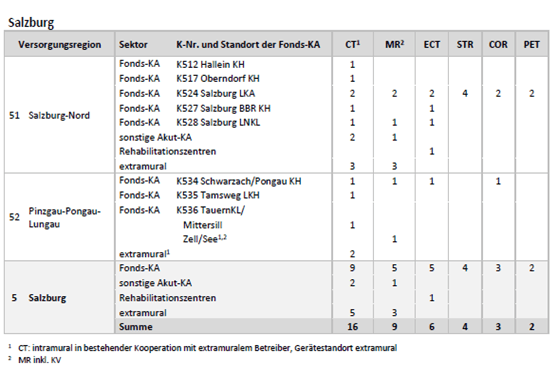Click the Zell/See sub-entry
Viewport: 558px width, 373px height.
tap(205, 239)
